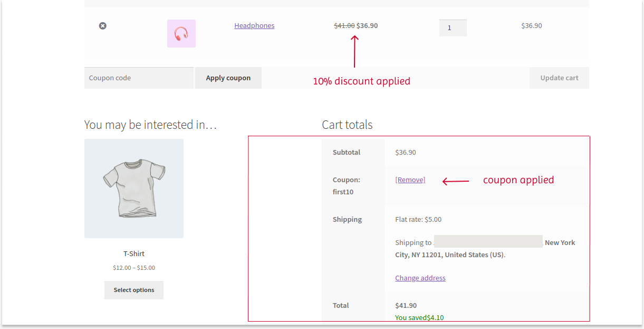Viewport: 644px width, 329px height.
Task: Click the Flat rate shipping text
Action: click(419, 219)
